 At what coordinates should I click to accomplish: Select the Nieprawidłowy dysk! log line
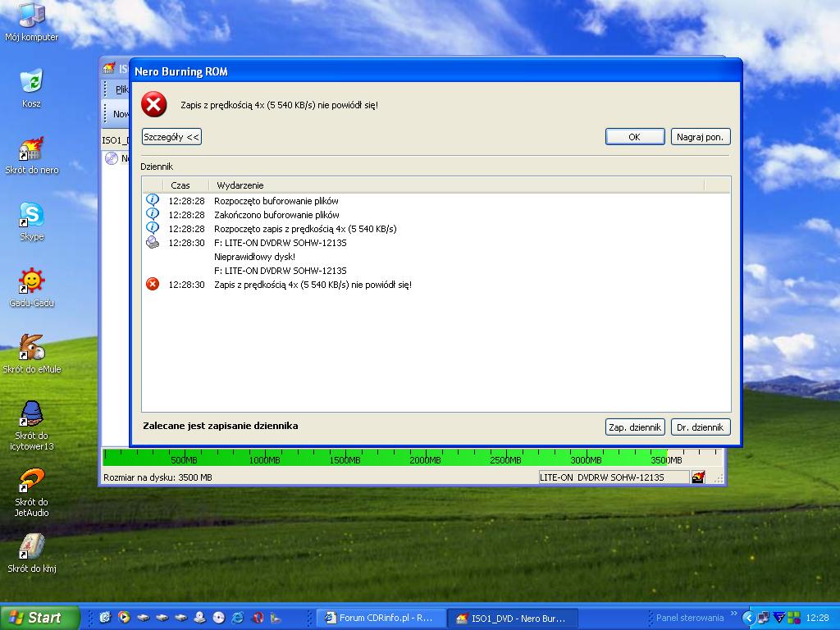click(x=254, y=257)
